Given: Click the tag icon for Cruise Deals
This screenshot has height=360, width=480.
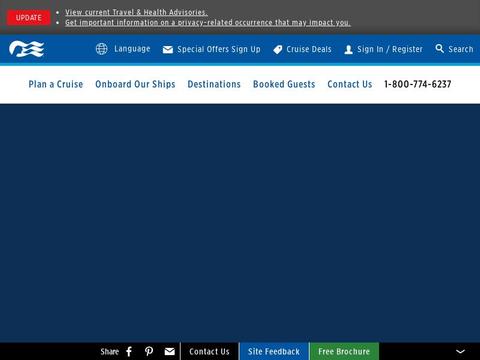Looking at the screenshot, I should point(278,50).
